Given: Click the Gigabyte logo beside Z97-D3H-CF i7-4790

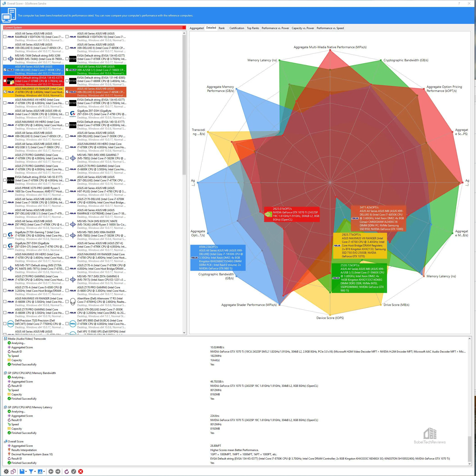Looking at the screenshot, I should coord(73,114).
